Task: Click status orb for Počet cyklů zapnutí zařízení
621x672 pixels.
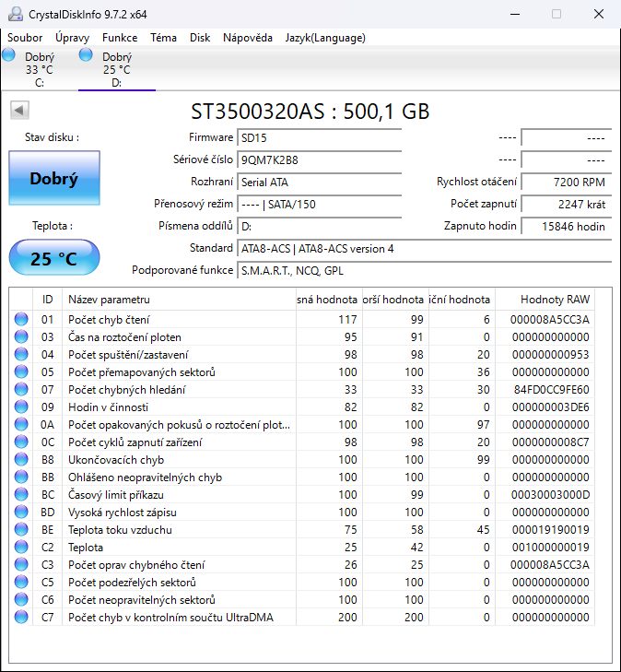Action: [21, 442]
